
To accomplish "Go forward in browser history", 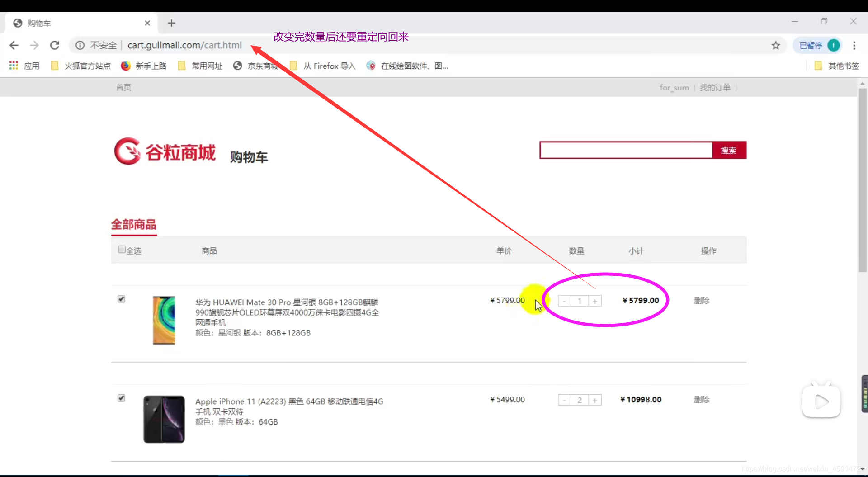I will click(34, 45).
